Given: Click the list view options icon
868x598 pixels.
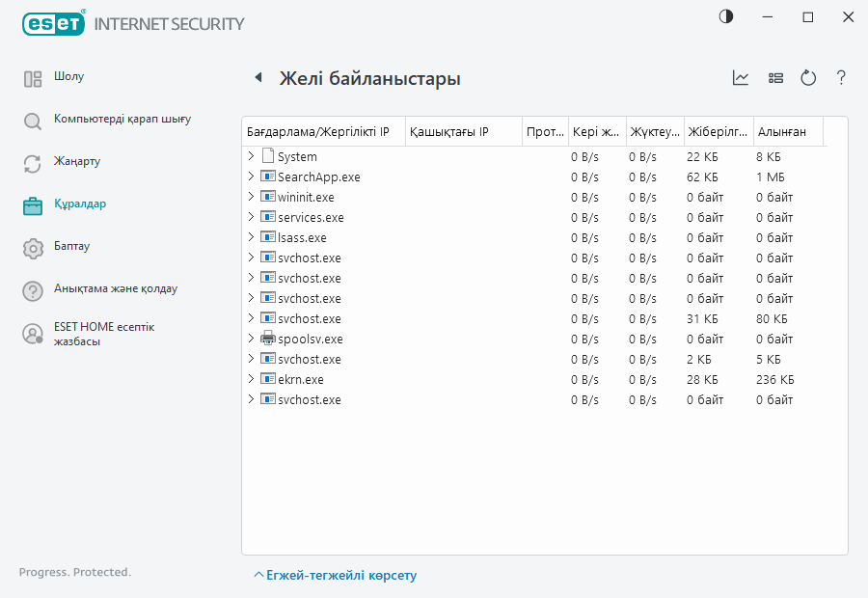Looking at the screenshot, I should point(775,78).
